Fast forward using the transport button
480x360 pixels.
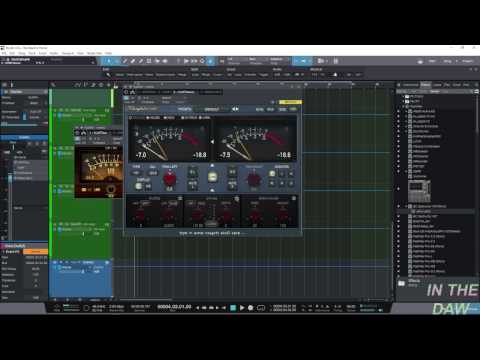point(211,308)
